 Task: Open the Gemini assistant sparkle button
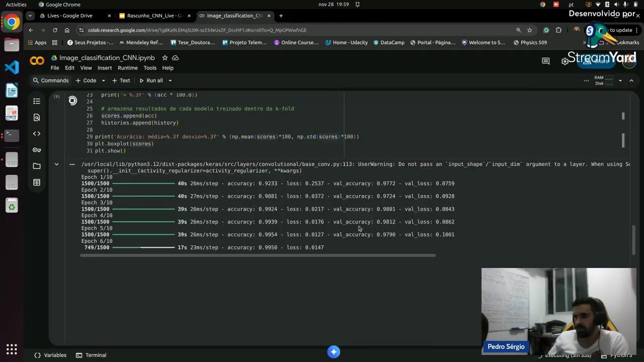(334, 352)
